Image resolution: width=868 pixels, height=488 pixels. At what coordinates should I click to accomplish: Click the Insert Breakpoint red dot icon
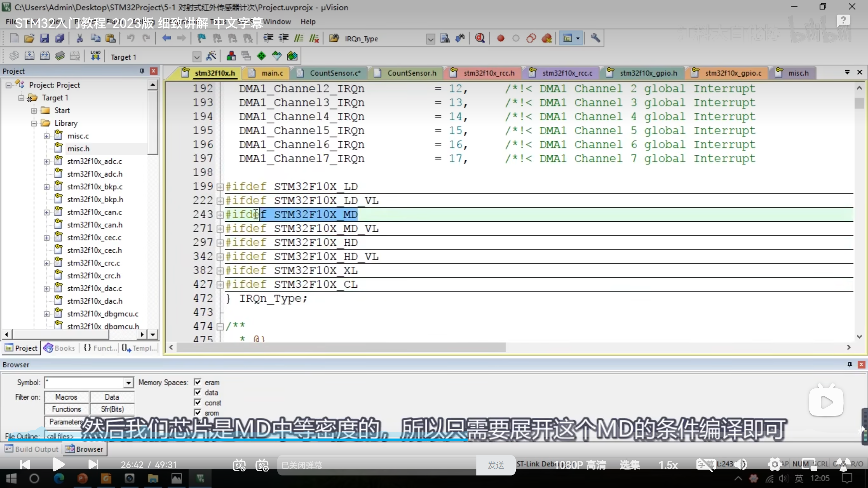[x=500, y=38]
